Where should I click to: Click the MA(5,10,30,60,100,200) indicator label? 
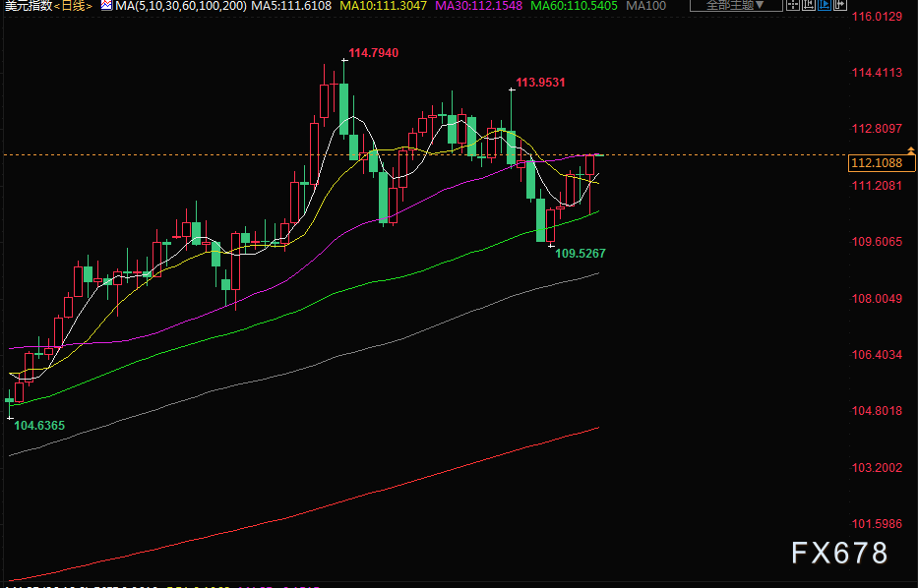click(181, 6)
